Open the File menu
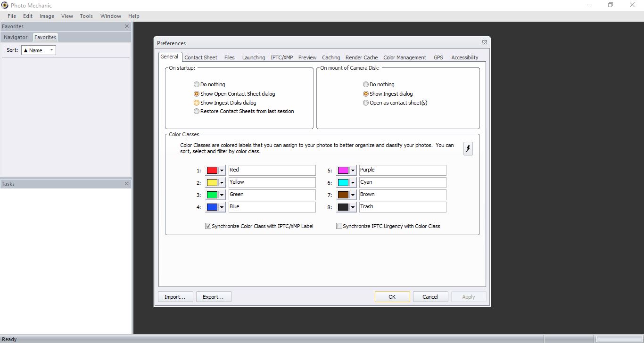 coord(12,16)
